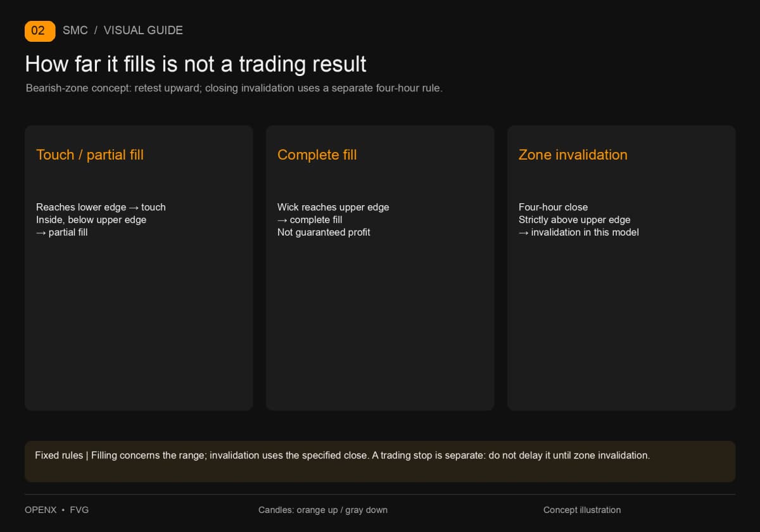Click the 'Zone invalidation' card heading
This screenshot has height=532, width=760.
(x=573, y=155)
